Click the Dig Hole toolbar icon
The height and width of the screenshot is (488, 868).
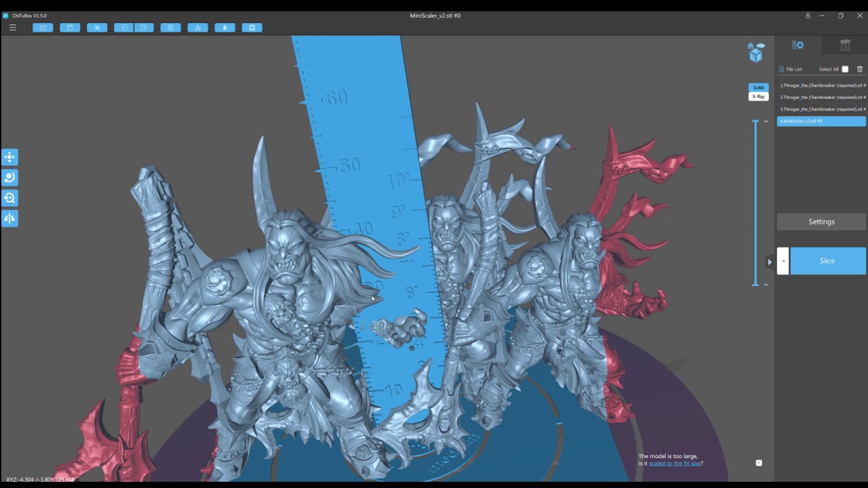pos(252,28)
